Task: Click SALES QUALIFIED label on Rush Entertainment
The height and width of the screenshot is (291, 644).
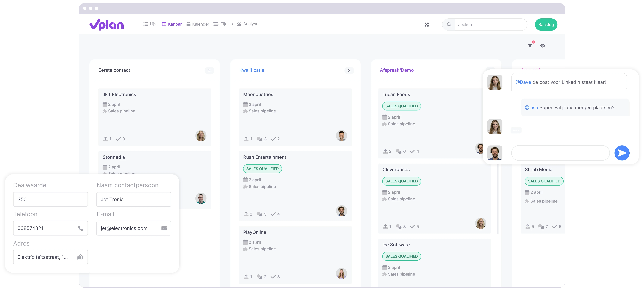Action: tap(262, 169)
